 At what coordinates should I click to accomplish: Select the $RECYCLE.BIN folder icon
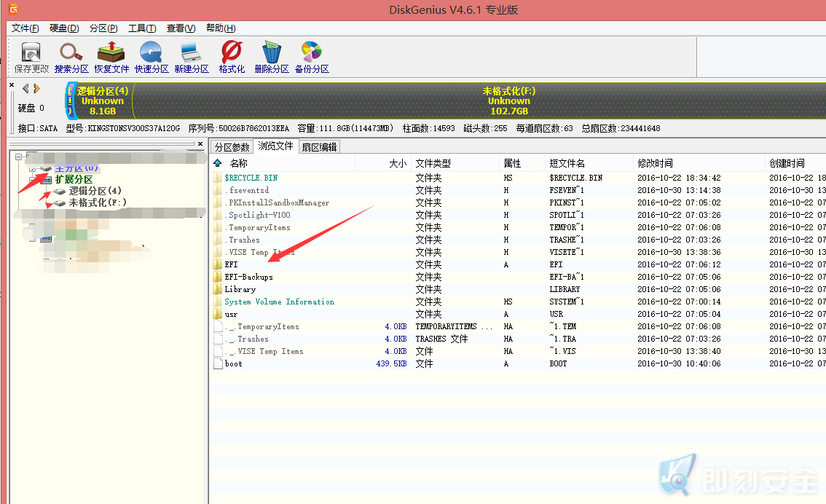[218, 178]
